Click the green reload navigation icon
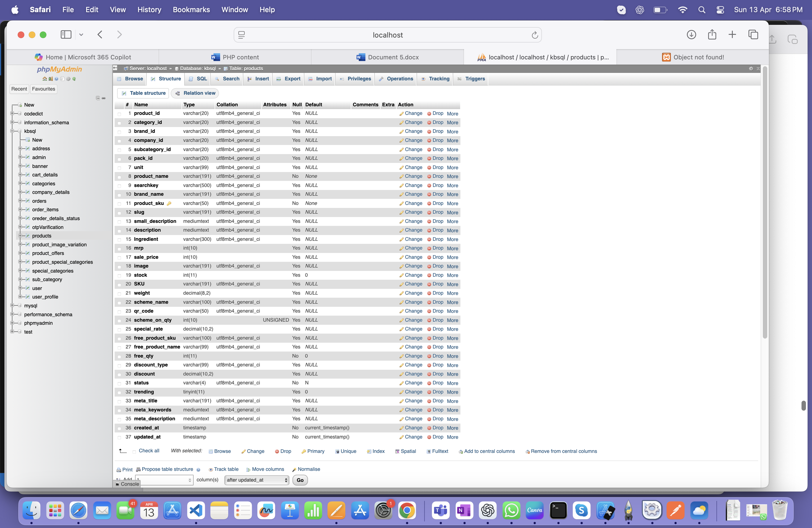The width and height of the screenshot is (812, 528). pyautogui.click(x=74, y=79)
